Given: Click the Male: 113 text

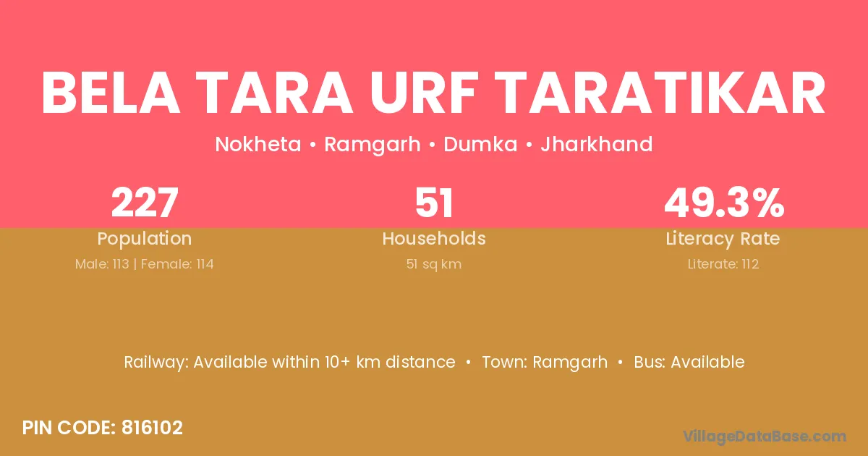Looking at the screenshot, I should pos(102,264).
